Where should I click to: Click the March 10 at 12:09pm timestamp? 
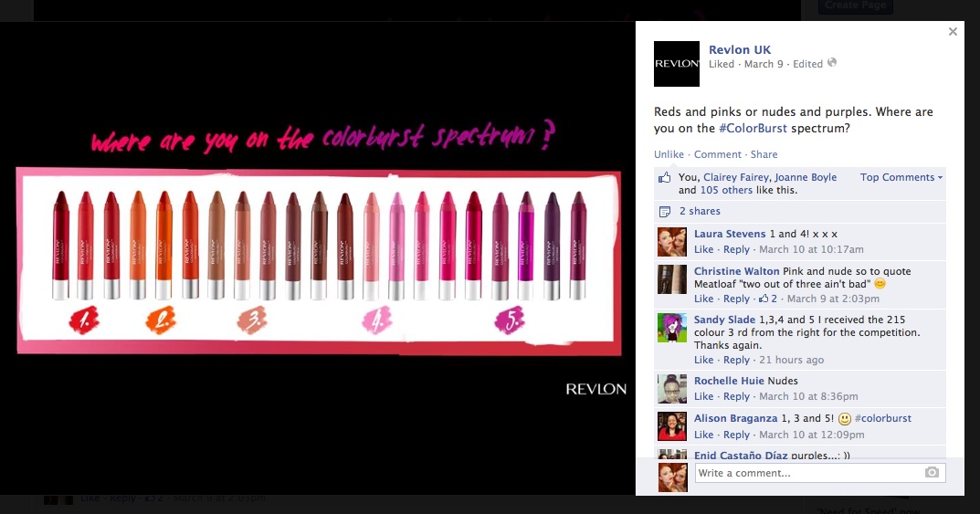click(811, 434)
